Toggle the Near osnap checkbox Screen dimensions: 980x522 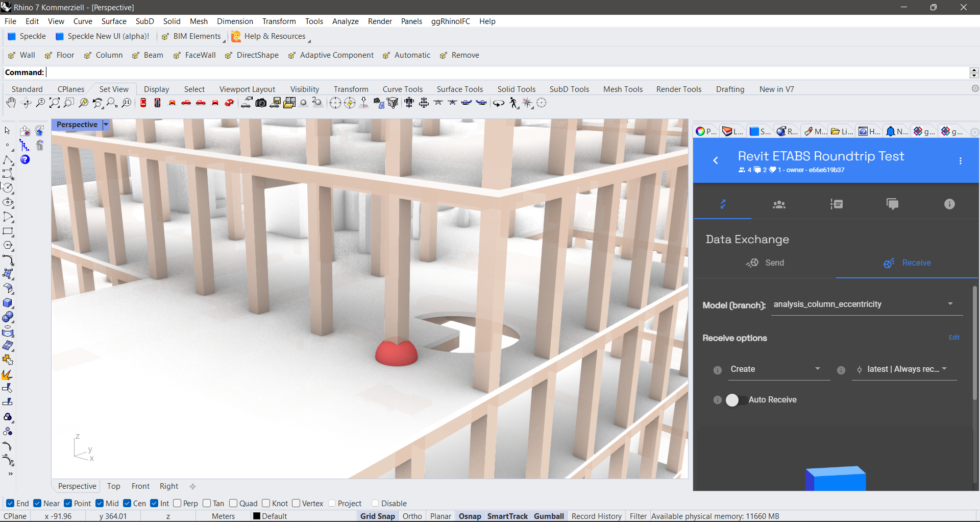click(37, 504)
